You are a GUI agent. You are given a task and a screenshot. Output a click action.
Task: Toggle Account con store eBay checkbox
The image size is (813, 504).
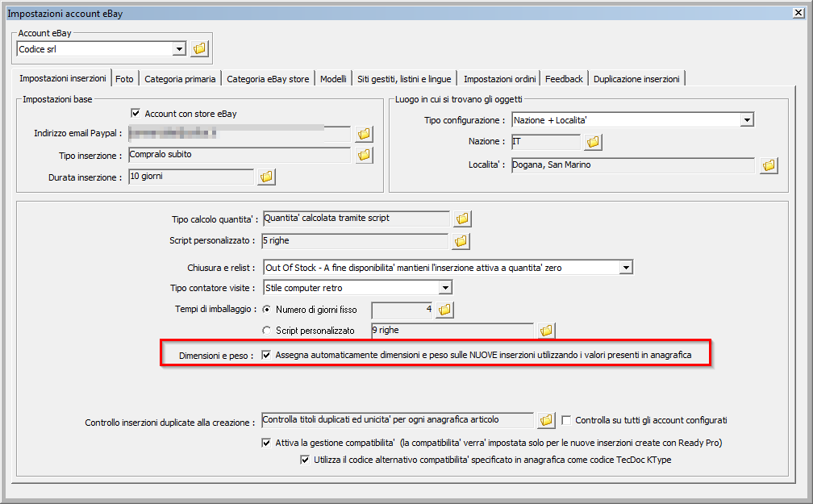coord(135,113)
